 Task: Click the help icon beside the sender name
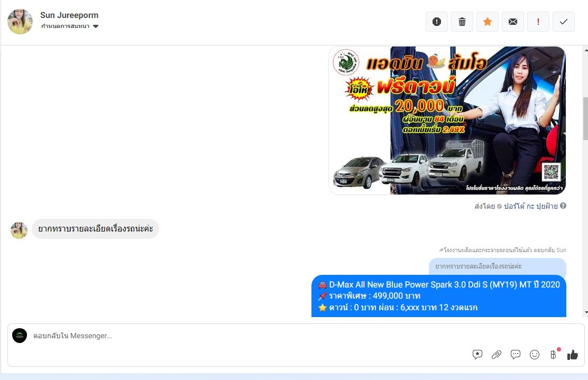[x=563, y=206]
